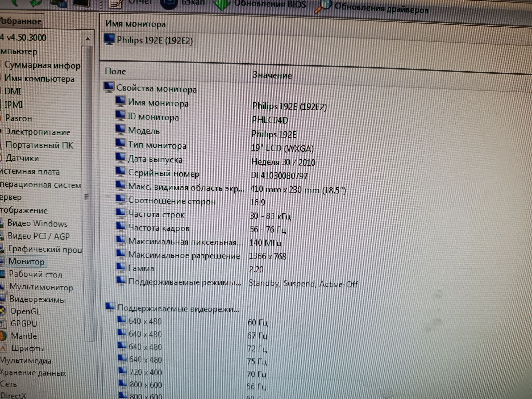
Task: Select Монитор in the sidebar tree
Action: coord(26,261)
